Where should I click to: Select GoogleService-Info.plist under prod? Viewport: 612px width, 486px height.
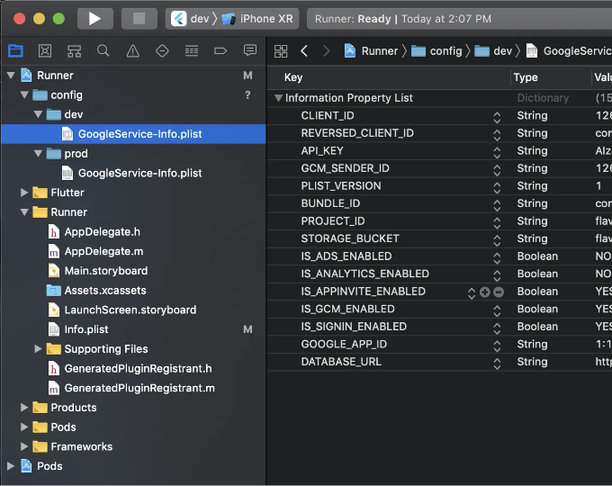point(132,173)
